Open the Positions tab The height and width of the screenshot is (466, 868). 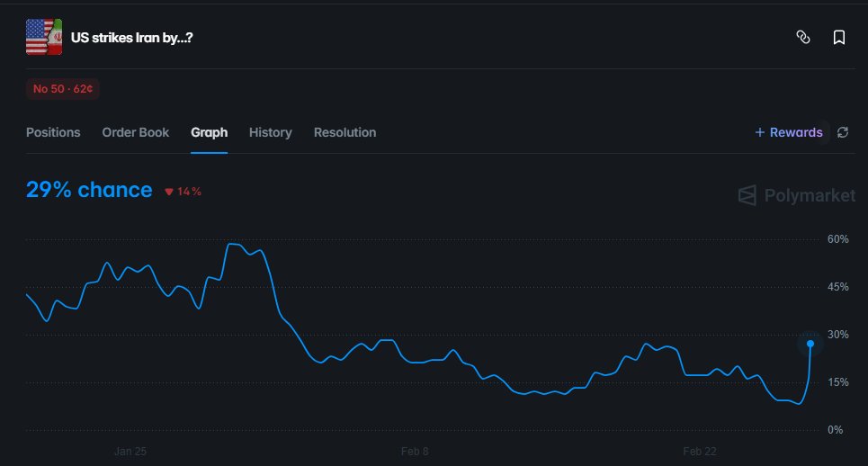pos(53,132)
